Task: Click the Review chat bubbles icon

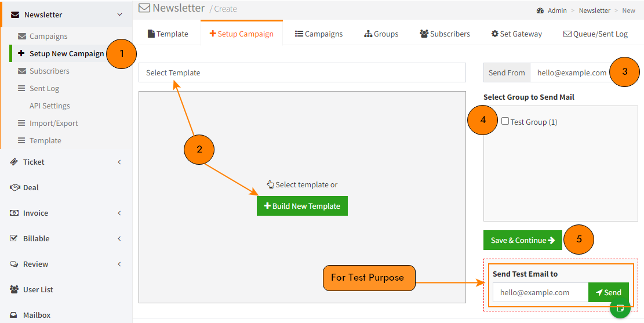Action: (x=14, y=264)
